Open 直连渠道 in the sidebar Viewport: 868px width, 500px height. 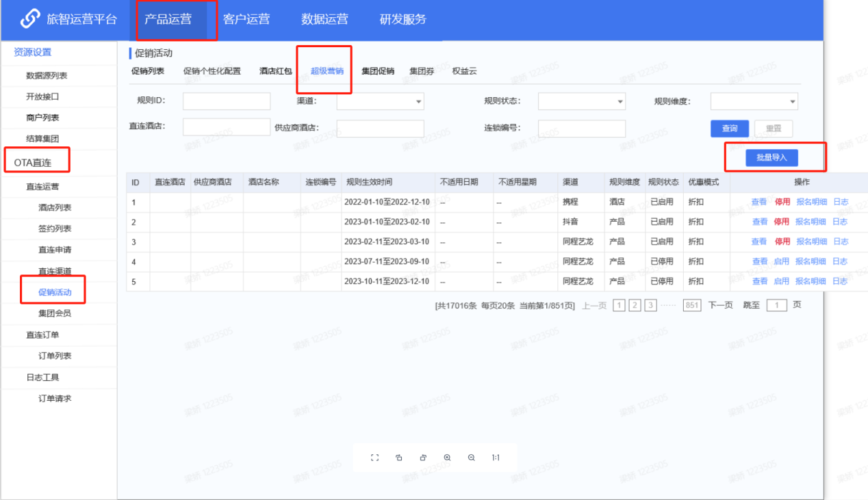[55, 271]
